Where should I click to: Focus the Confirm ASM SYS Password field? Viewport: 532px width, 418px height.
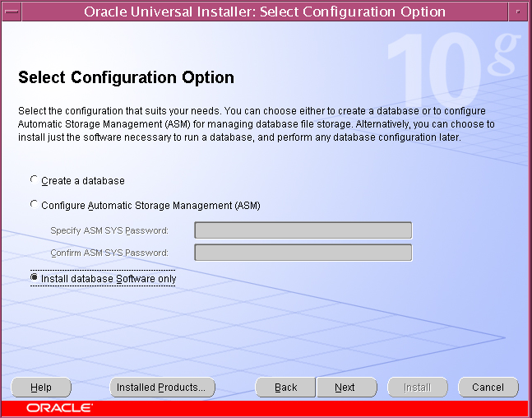click(x=303, y=253)
